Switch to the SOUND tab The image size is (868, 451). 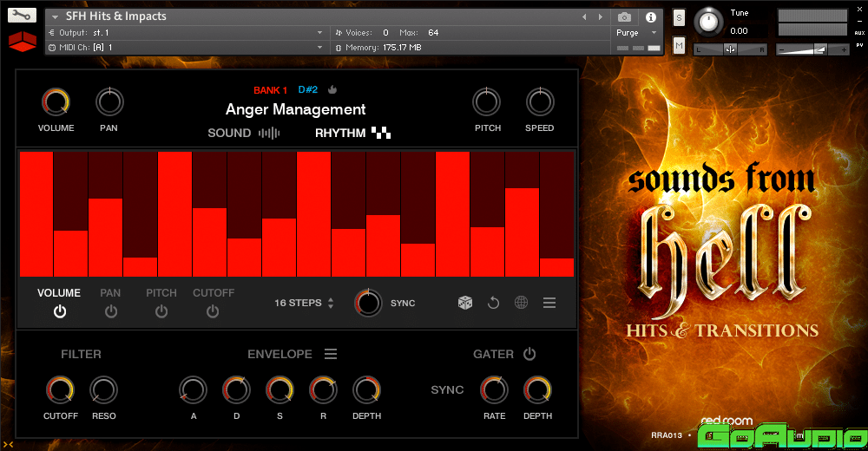pyautogui.click(x=229, y=133)
